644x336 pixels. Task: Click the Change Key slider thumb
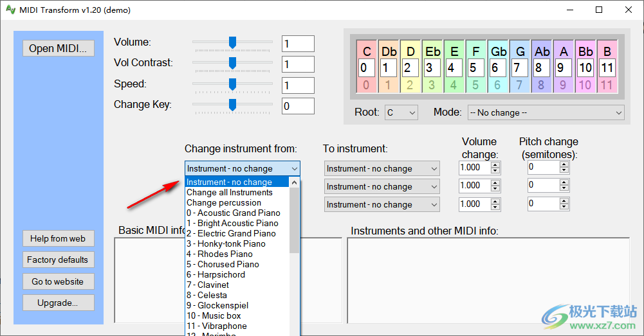232,105
